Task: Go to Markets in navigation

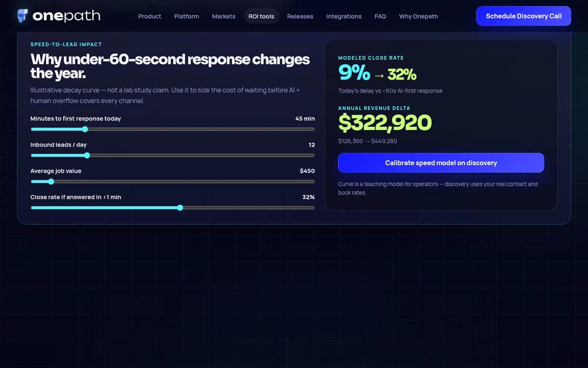Action: (223, 16)
